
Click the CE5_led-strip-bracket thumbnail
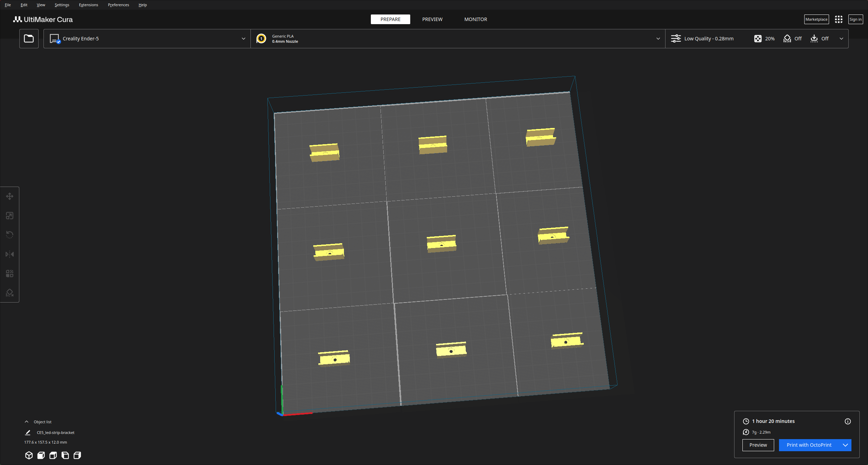(28, 432)
